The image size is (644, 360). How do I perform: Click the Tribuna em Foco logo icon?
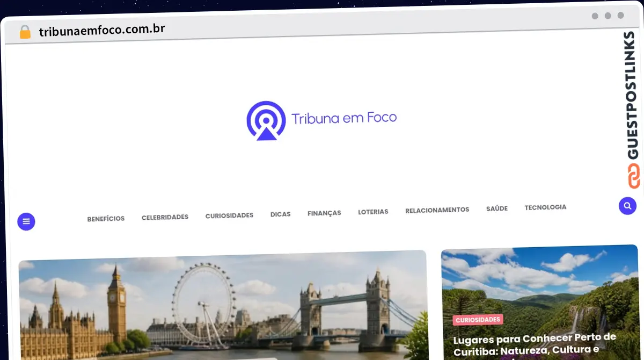(266, 121)
